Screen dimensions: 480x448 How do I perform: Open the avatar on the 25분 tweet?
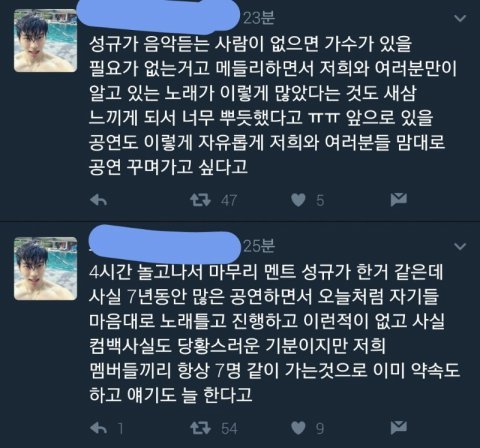coord(46,268)
